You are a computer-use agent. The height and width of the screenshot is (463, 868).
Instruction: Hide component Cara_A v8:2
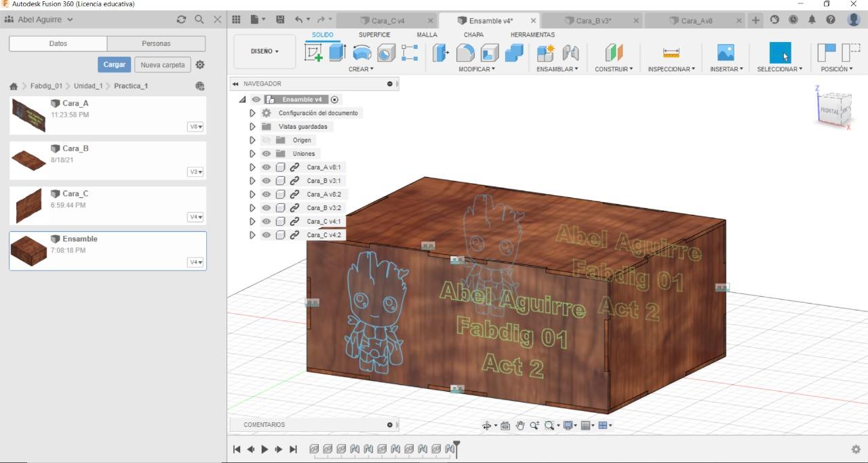point(267,195)
